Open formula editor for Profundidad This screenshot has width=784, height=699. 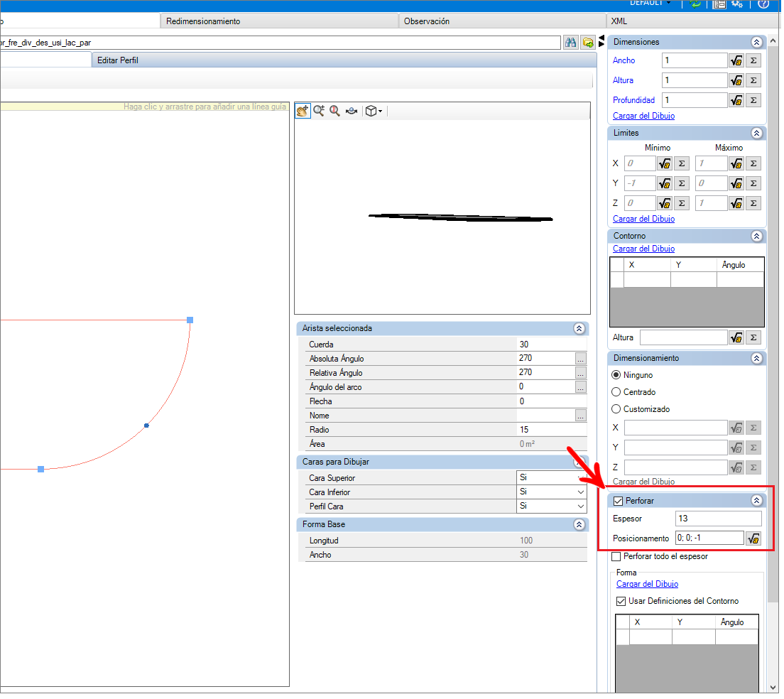tap(738, 100)
